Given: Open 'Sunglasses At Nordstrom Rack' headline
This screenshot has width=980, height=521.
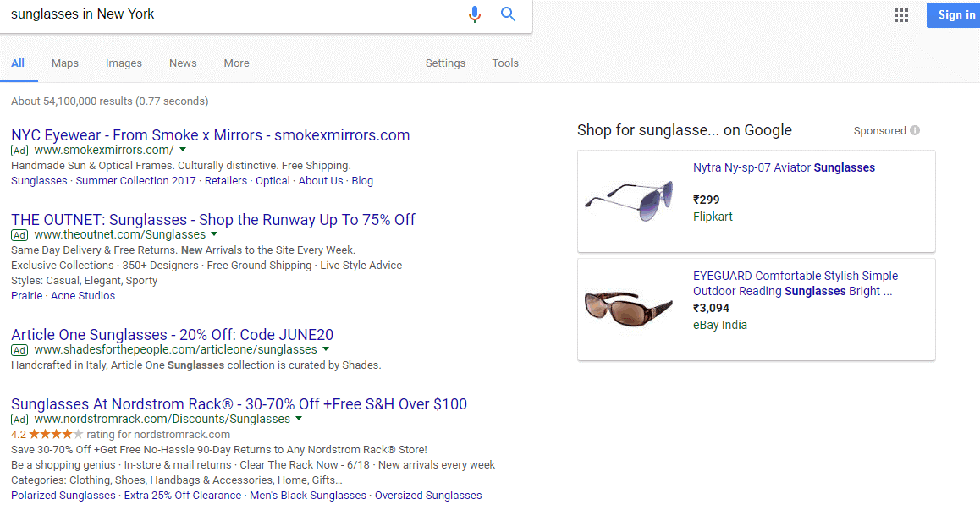Looking at the screenshot, I should point(239,404).
